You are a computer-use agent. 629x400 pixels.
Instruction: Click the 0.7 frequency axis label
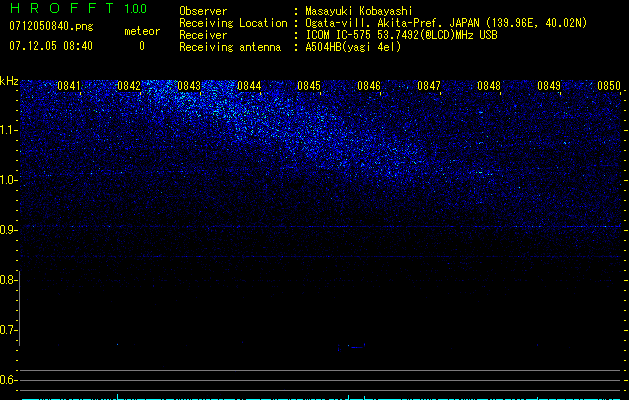pyautogui.click(x=8, y=330)
